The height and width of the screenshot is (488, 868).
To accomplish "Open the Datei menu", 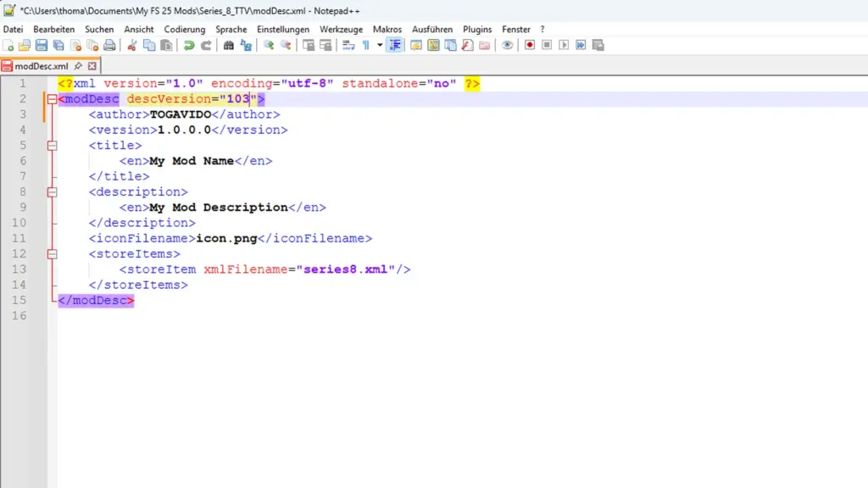I will pos(13,29).
